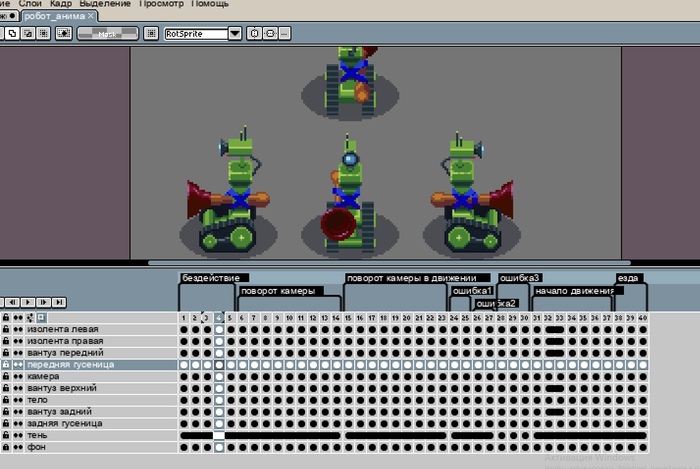Go to next frame in timeline controls
Screen dimensions: 700x469
pos(43,302)
